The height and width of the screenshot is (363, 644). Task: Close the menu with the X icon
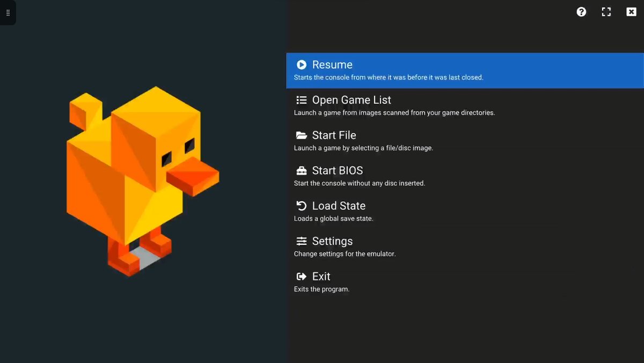coord(631,12)
